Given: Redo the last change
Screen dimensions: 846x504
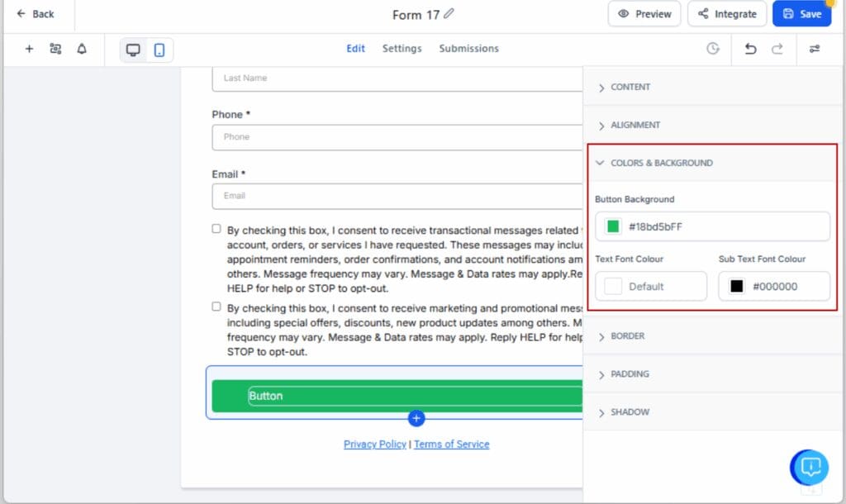Looking at the screenshot, I should [x=777, y=50].
